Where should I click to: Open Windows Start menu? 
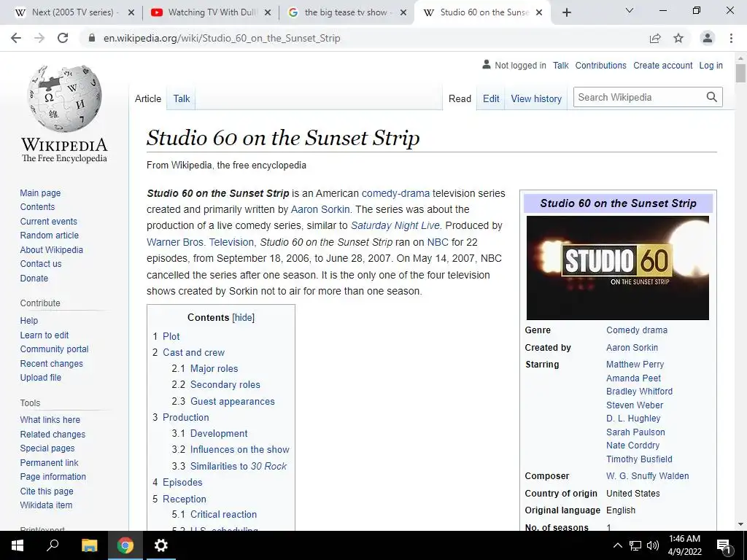pyautogui.click(x=18, y=545)
